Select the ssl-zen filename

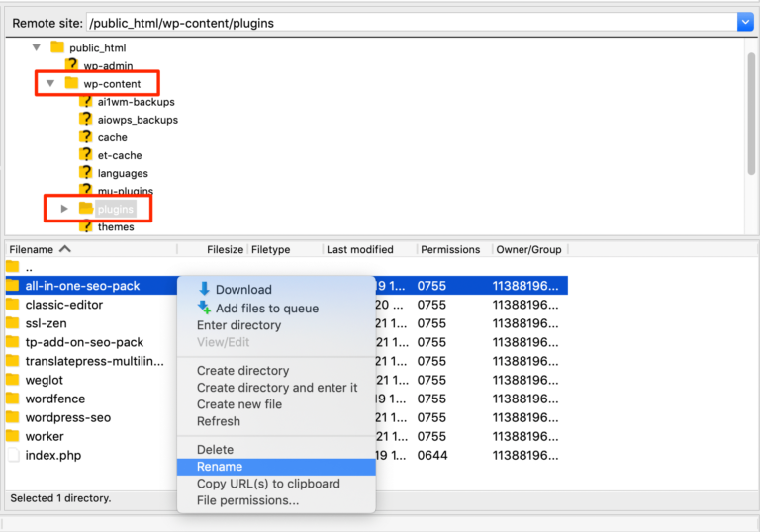coord(47,323)
